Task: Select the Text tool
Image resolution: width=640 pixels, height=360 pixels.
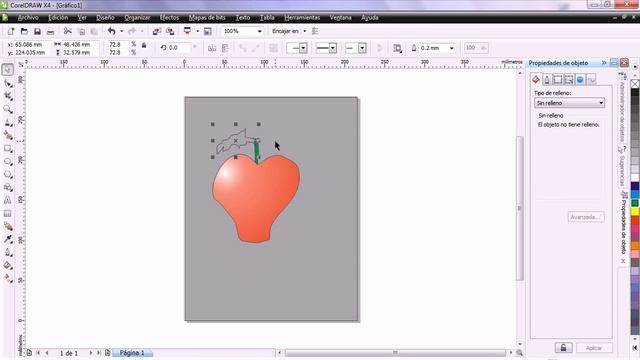Action: [x=7, y=200]
